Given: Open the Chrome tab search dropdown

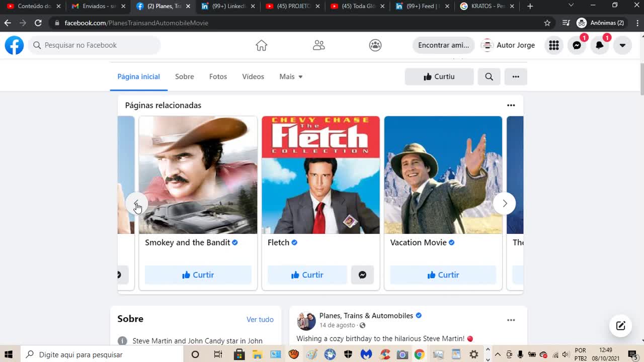Looking at the screenshot, I should tap(571, 5).
